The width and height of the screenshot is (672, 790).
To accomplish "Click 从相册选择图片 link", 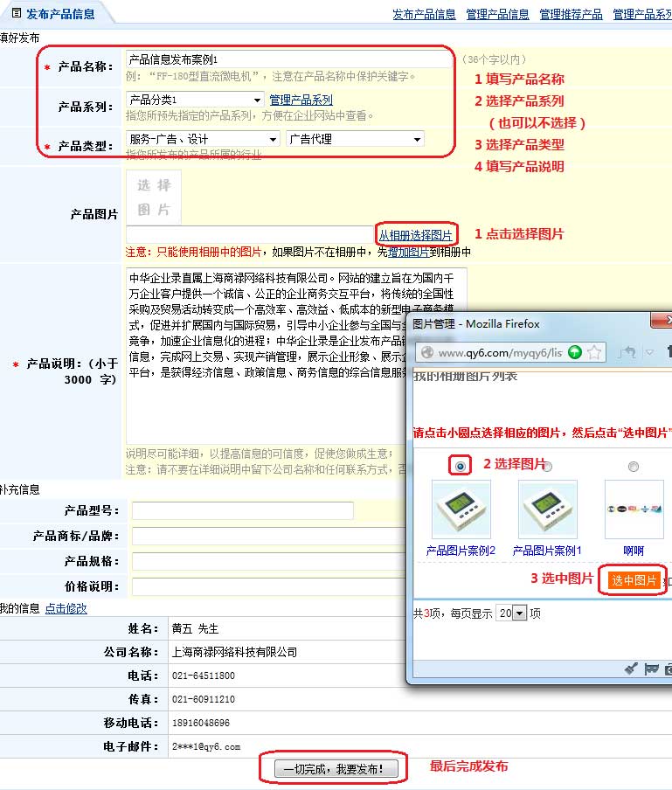I will pyautogui.click(x=416, y=235).
